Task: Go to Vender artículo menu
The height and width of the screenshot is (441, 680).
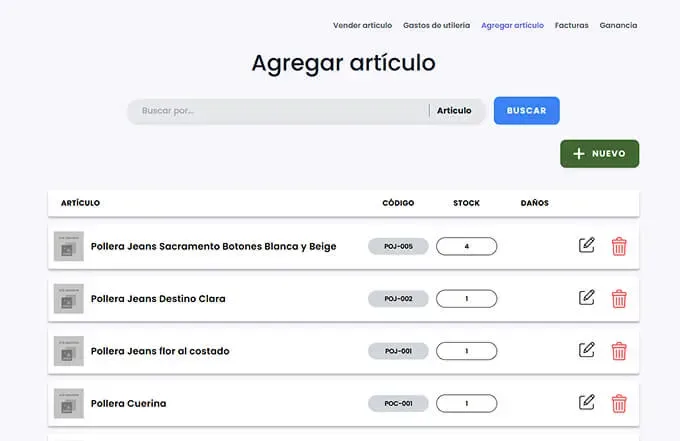Action: coord(363,25)
